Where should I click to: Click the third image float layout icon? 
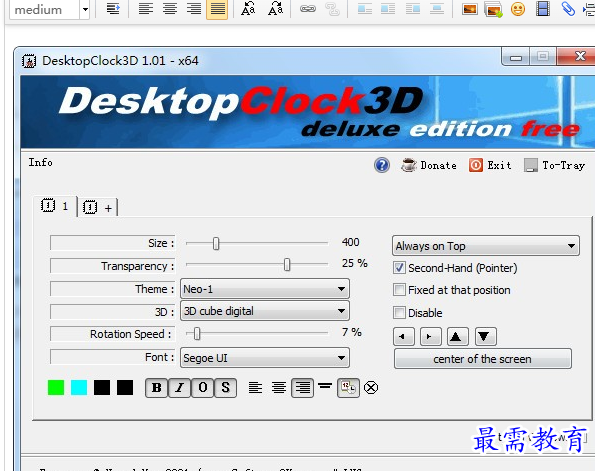(412, 9)
